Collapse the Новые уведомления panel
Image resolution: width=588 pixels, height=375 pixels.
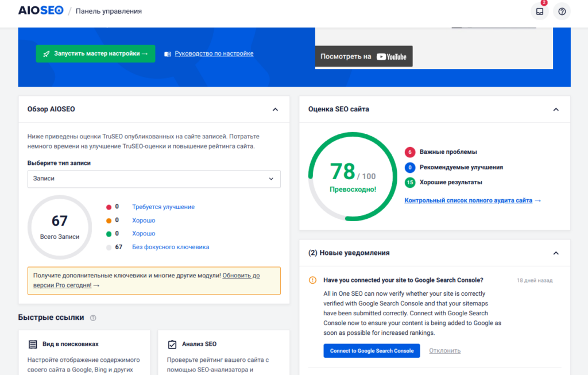(555, 253)
